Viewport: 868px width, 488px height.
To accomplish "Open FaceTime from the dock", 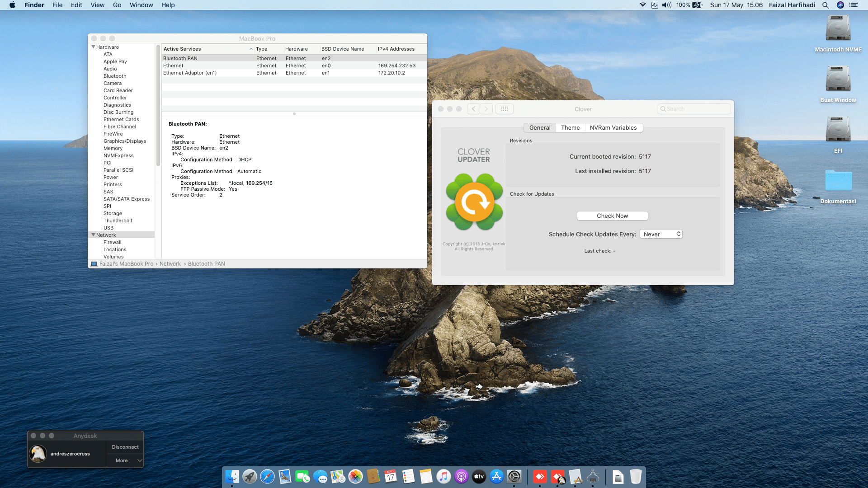I will pos(302,476).
